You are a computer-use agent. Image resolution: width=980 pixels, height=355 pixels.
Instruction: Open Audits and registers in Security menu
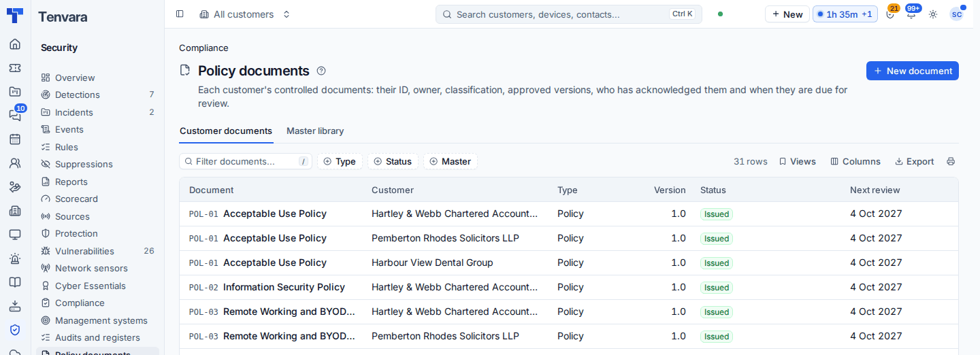pyautogui.click(x=97, y=337)
